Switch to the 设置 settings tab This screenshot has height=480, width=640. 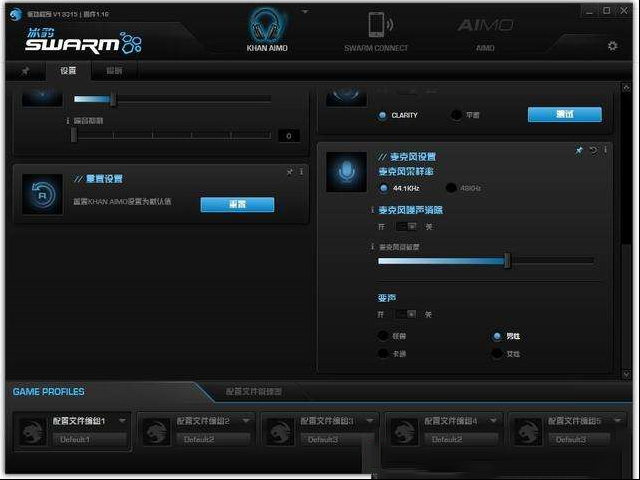(68, 71)
